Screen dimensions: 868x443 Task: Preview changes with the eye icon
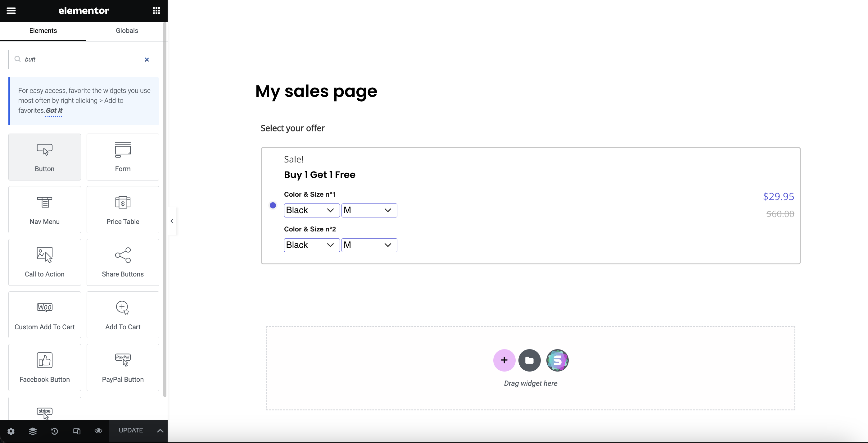pos(98,431)
